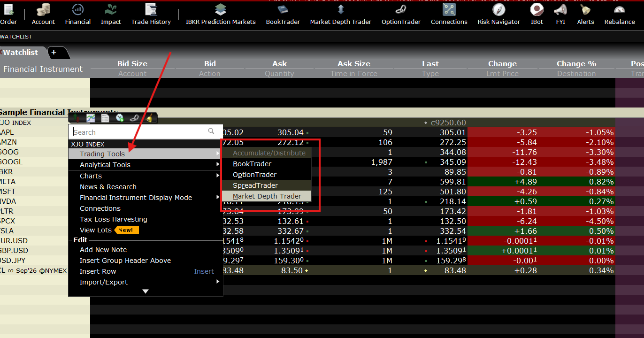Click the chart quick-access icon above menu

[x=91, y=118]
